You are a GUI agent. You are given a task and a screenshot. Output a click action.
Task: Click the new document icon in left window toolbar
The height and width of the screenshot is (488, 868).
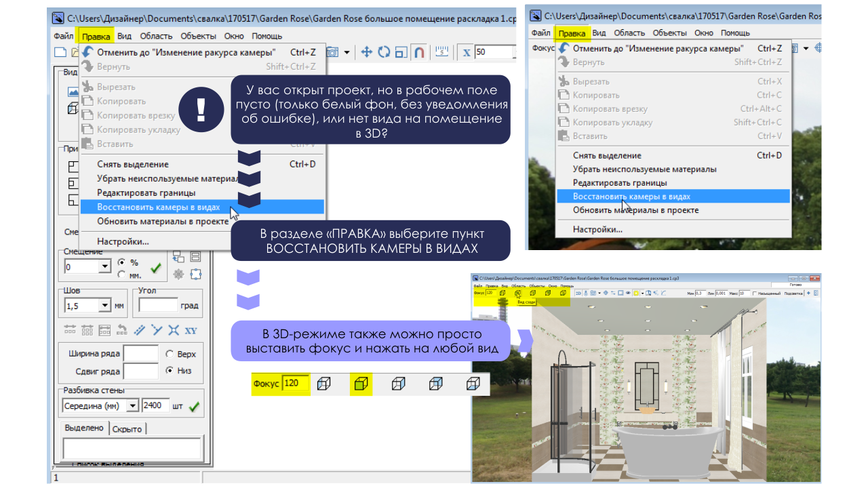(60, 52)
